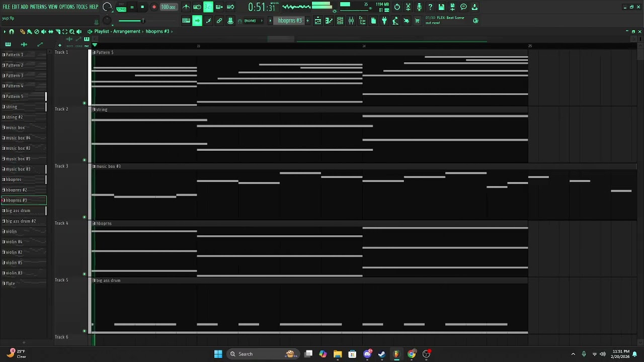Click the Windows Start button on the taskbar
Image resolution: width=644 pixels, height=362 pixels.
218,354
